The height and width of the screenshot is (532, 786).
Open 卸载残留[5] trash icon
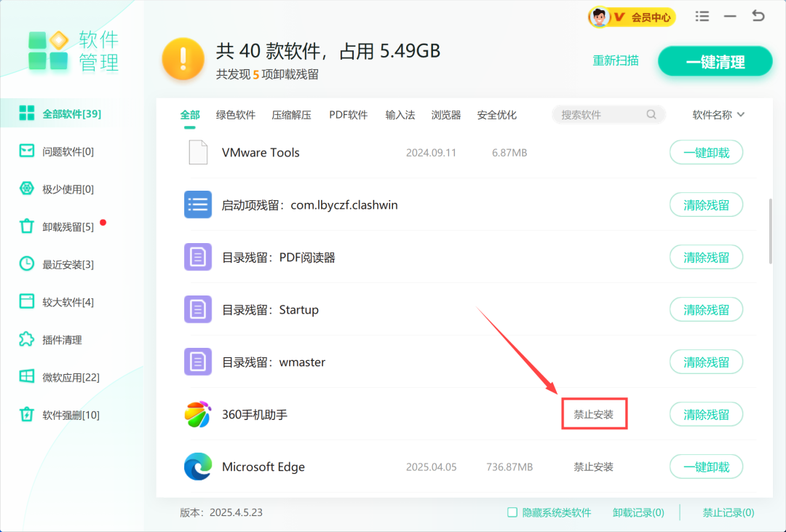tap(27, 226)
